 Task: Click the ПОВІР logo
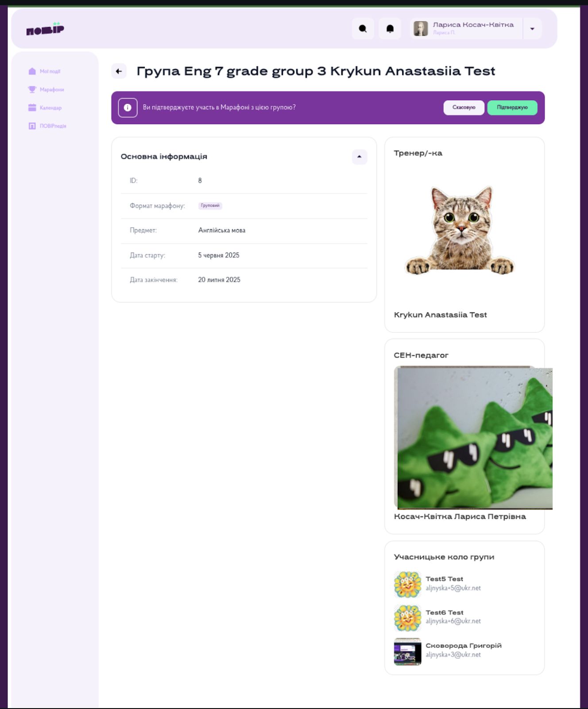(x=45, y=29)
